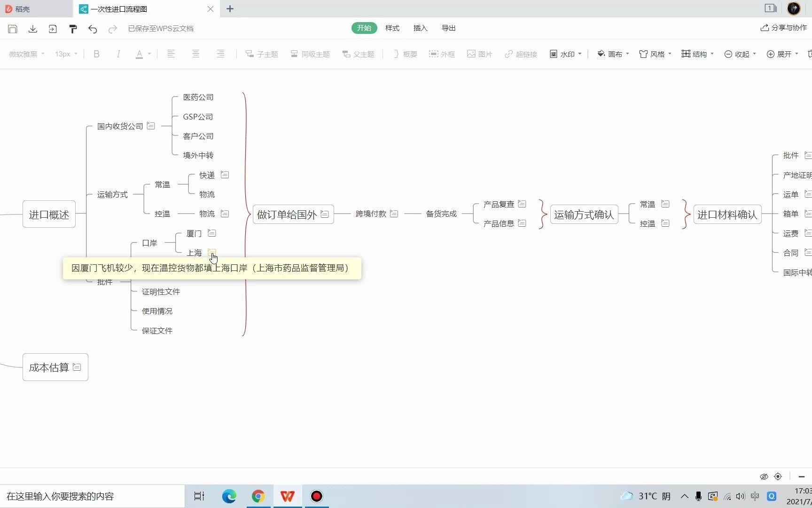Insert a hyperlink (超链接)

tap(521, 54)
